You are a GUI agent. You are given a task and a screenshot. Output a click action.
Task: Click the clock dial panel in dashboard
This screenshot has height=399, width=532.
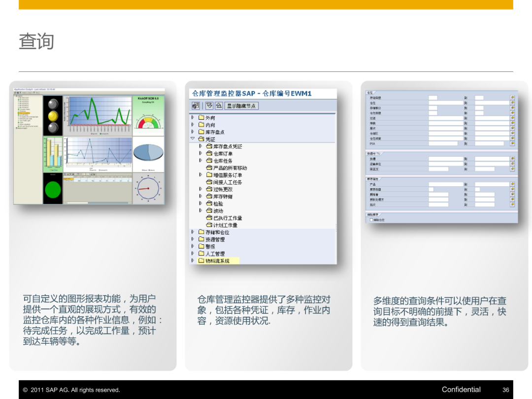click(148, 188)
